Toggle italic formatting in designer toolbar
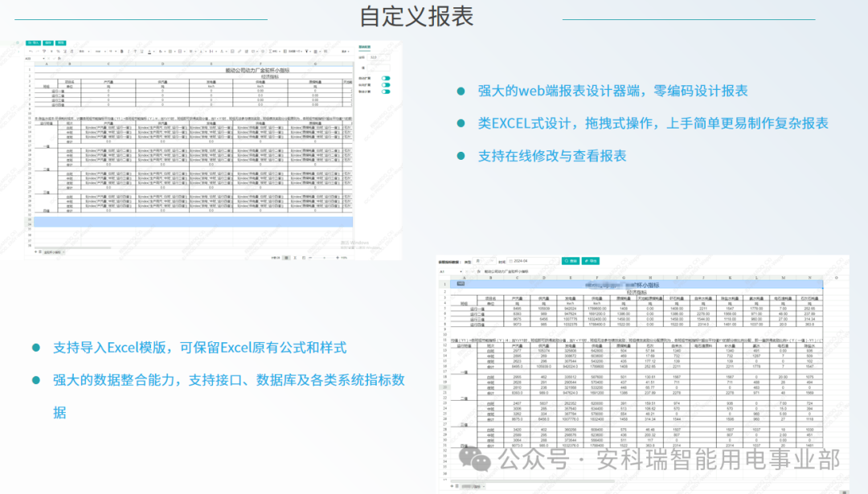868x494 pixels. pyautogui.click(x=129, y=51)
